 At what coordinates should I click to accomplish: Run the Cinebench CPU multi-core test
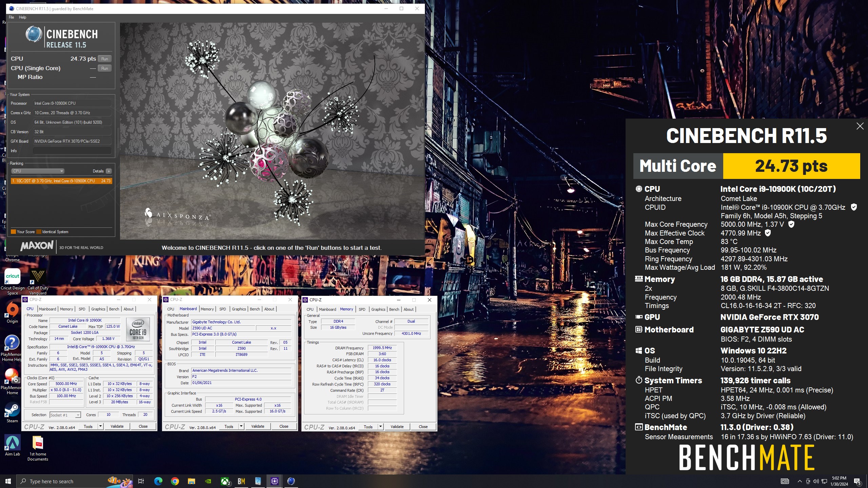click(104, 59)
